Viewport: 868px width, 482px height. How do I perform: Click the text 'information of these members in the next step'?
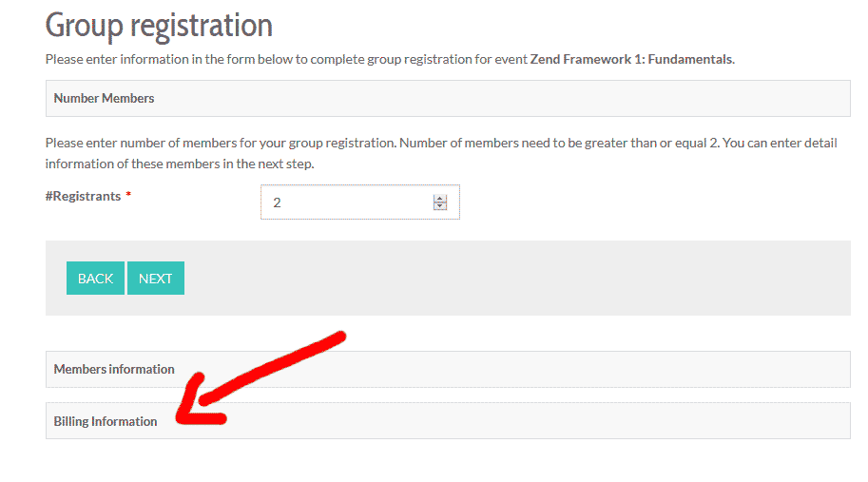tap(179, 164)
